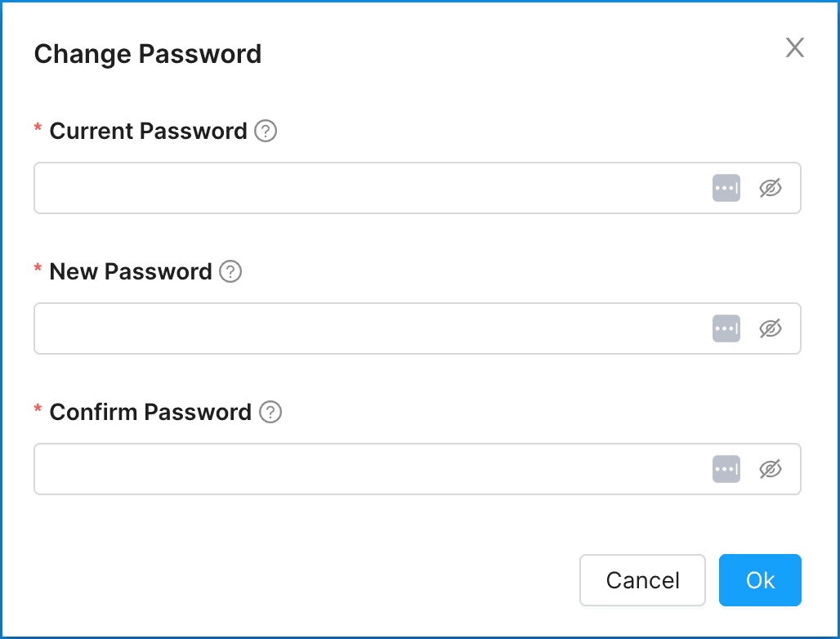Click the red asterisk beside Current Password

(38, 129)
